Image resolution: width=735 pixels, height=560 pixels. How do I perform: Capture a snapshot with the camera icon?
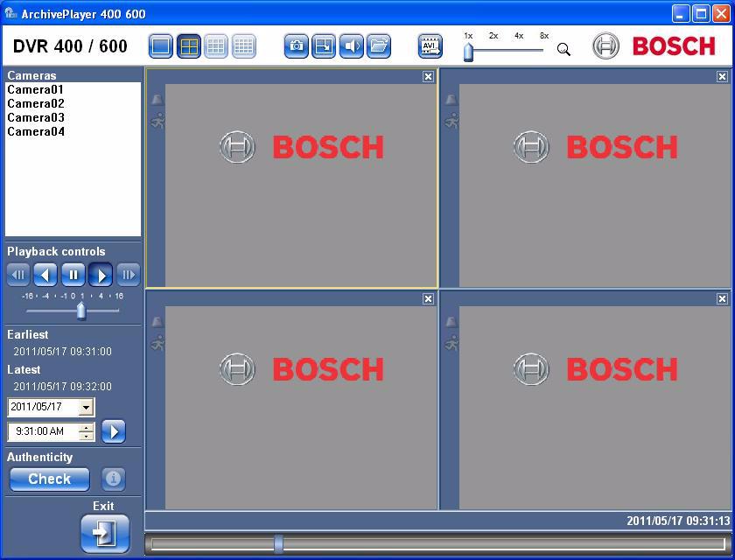pos(296,46)
